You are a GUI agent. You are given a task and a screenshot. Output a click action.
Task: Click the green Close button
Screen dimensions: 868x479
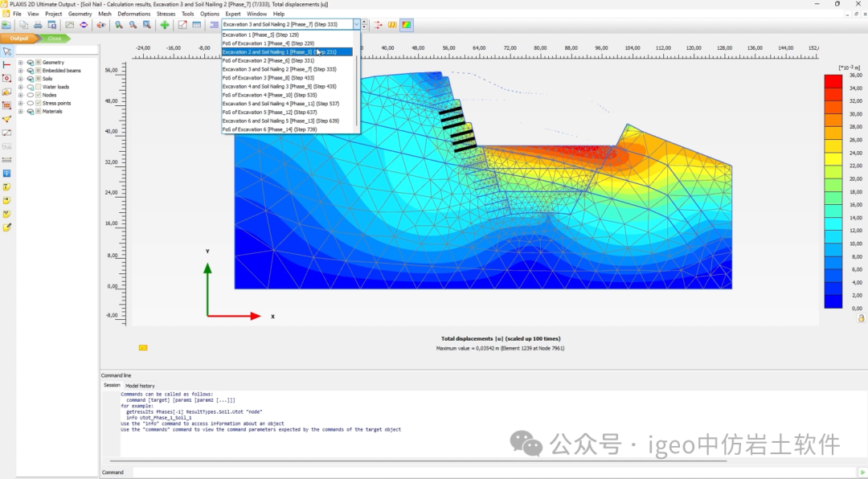tap(55, 38)
